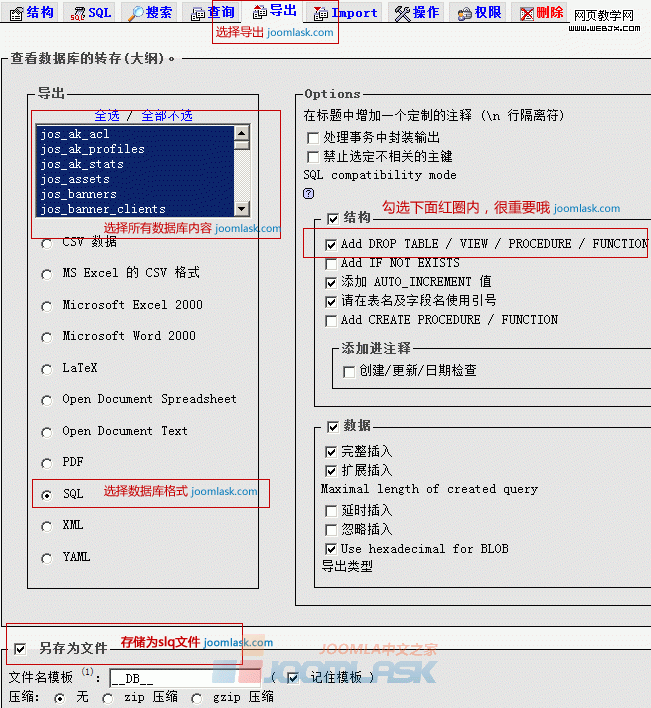Enable 创建/更新/日期检查 comment checkbox
The image size is (651, 708).
tap(349, 372)
